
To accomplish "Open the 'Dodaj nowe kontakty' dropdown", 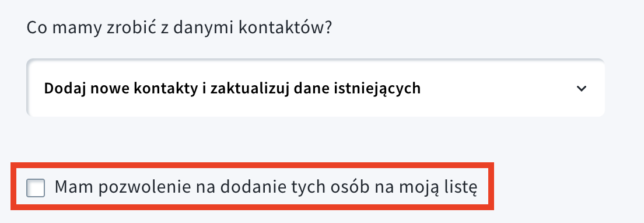I will [x=316, y=88].
